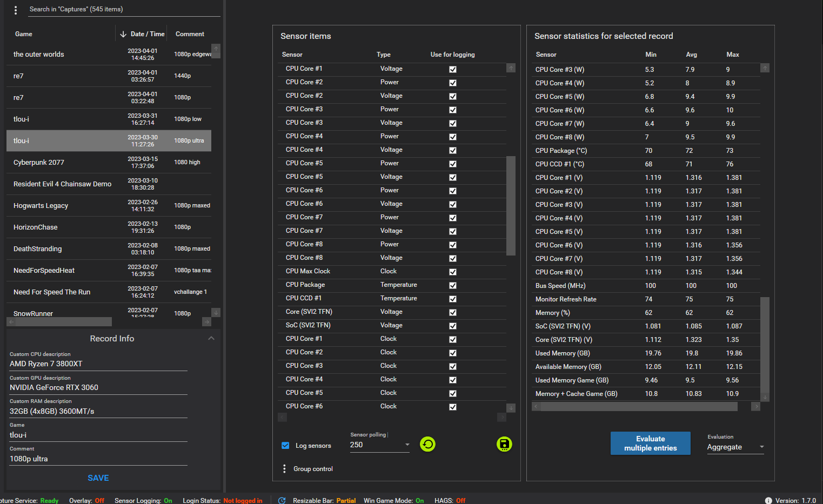Screen dimensions: 823x504
Task: Sort captures by Game column header
Action: [x=24, y=34]
